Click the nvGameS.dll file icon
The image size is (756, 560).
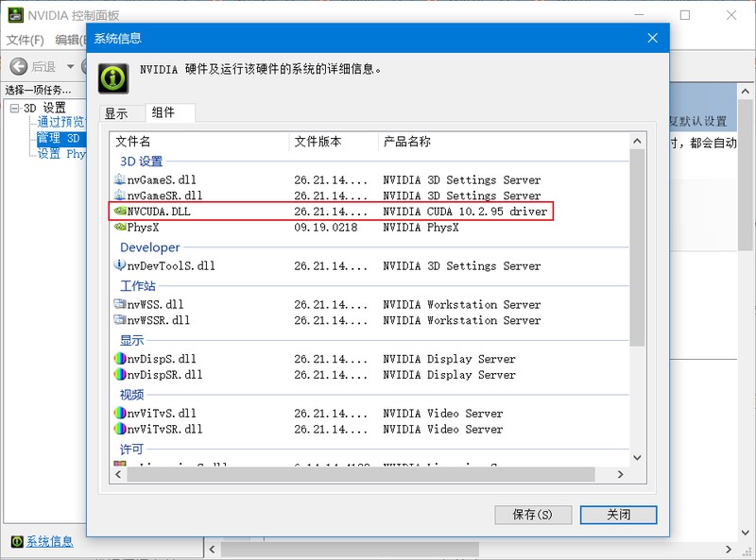(120, 179)
